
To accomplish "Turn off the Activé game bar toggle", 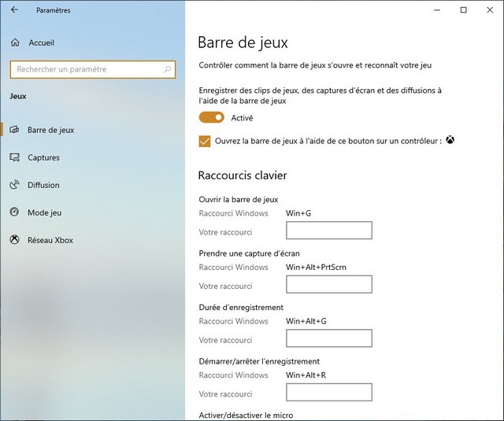I will click(x=212, y=118).
